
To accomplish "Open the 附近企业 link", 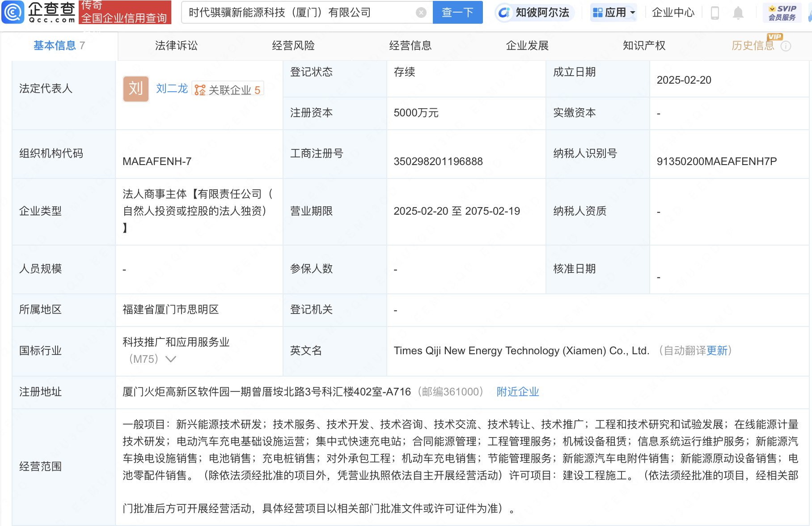I will (518, 392).
